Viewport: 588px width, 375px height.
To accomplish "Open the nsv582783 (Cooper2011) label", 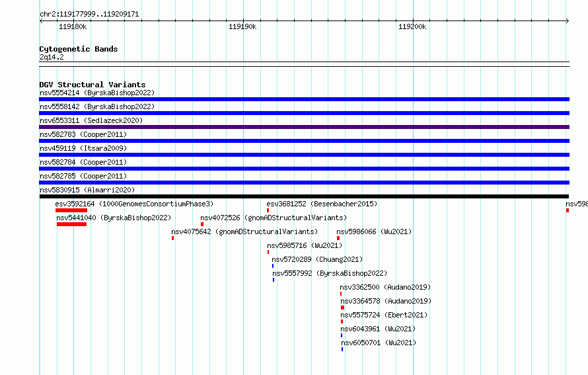I will coord(83,134).
